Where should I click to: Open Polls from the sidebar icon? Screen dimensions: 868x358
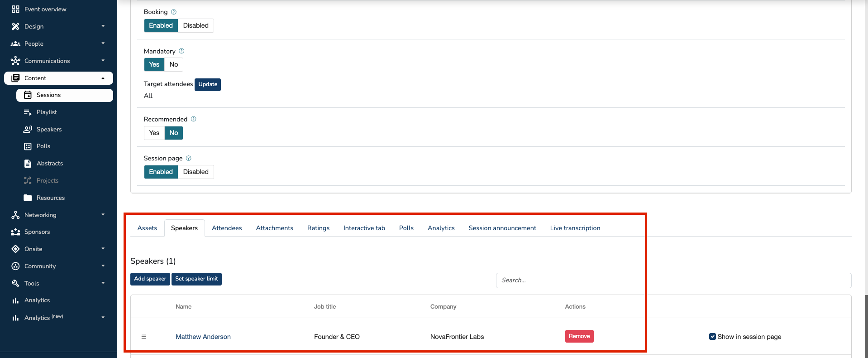[x=28, y=146]
